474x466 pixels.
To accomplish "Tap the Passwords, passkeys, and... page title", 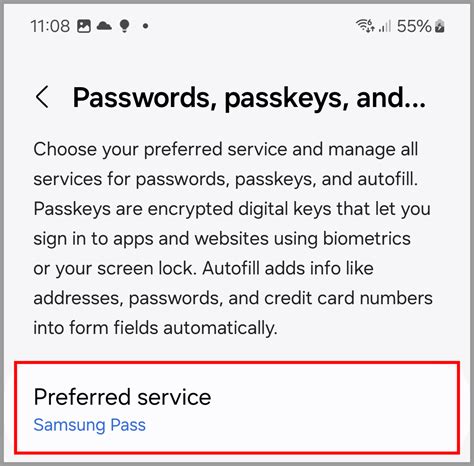I will 249,98.
